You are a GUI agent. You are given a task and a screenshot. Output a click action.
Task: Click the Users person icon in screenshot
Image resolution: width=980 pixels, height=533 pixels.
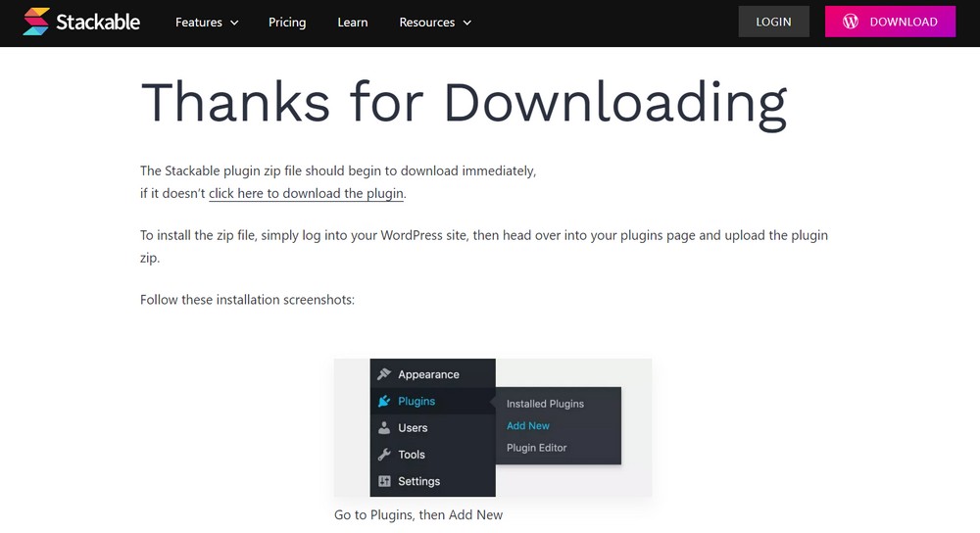pos(384,428)
